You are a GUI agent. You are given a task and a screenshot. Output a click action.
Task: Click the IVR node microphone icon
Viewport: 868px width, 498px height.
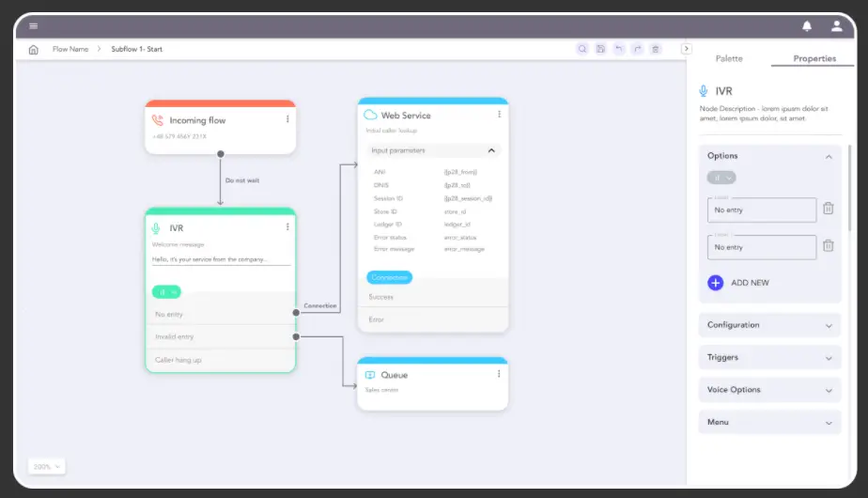[x=156, y=227]
